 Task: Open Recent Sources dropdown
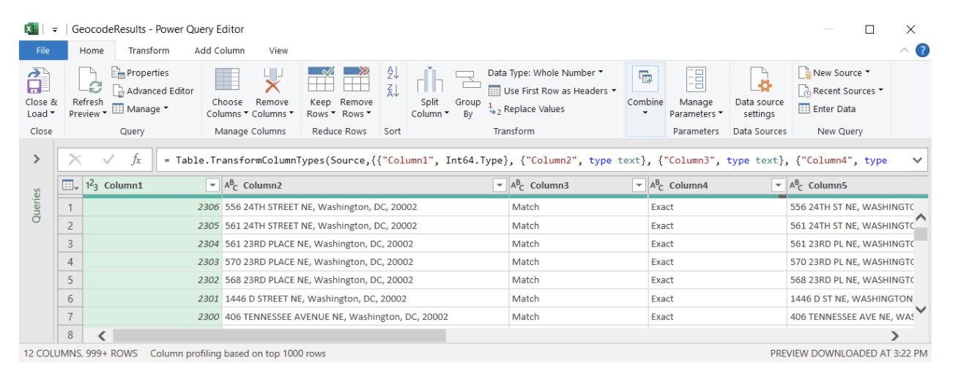click(x=841, y=91)
